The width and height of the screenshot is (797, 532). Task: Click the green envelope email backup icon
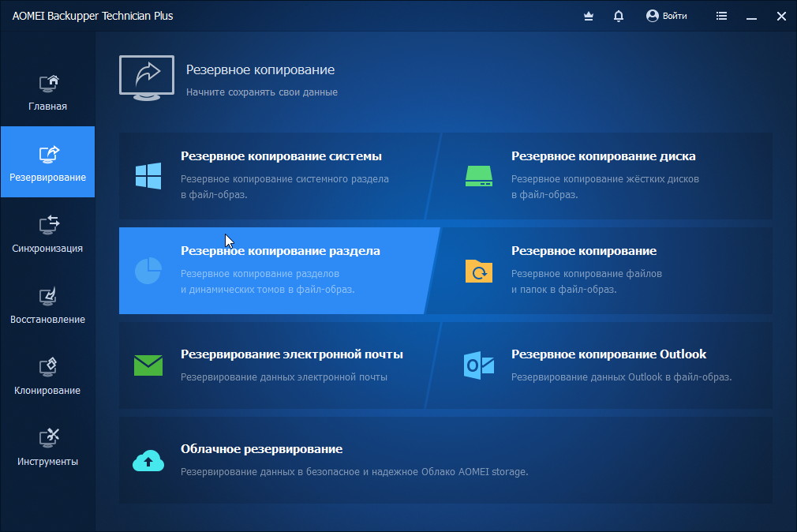pyautogui.click(x=148, y=365)
